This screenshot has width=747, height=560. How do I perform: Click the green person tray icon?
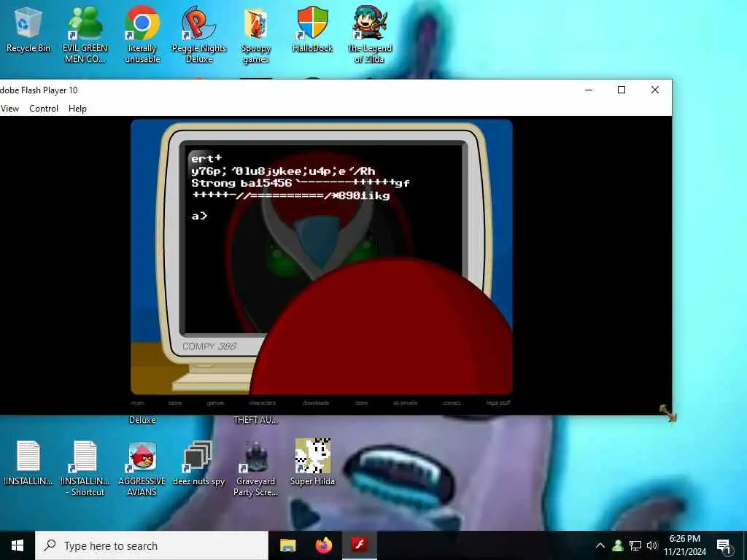pyautogui.click(x=618, y=545)
